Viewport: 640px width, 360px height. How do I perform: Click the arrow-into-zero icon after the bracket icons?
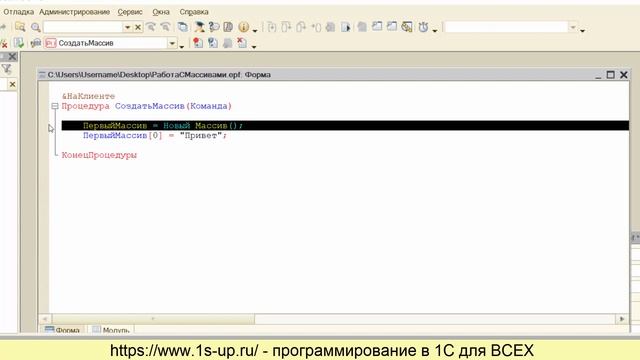coord(316,27)
